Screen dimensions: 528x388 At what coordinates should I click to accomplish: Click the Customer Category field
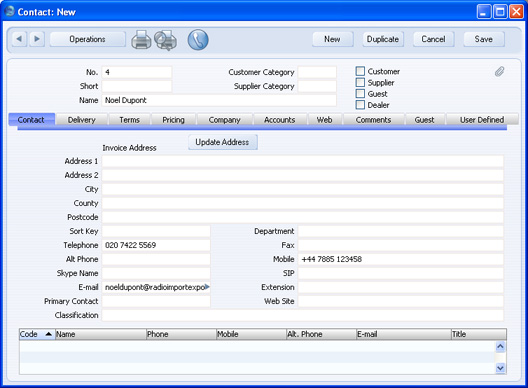(317, 72)
